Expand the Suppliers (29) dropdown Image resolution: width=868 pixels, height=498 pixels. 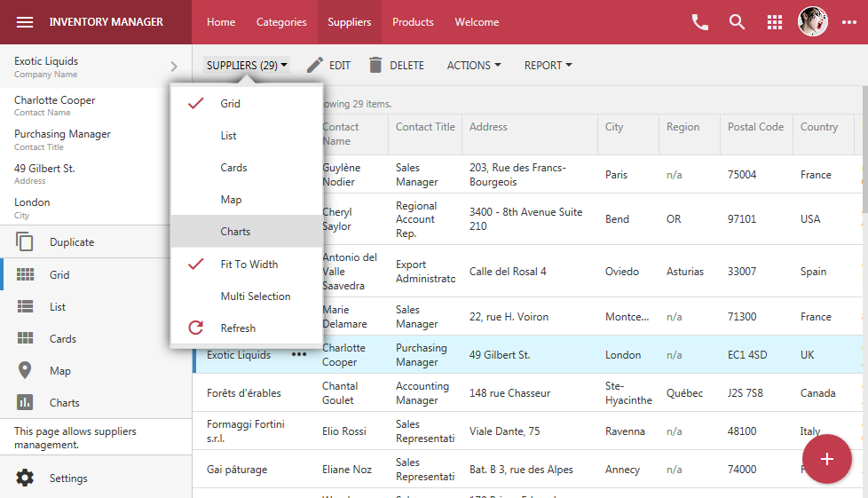(248, 66)
